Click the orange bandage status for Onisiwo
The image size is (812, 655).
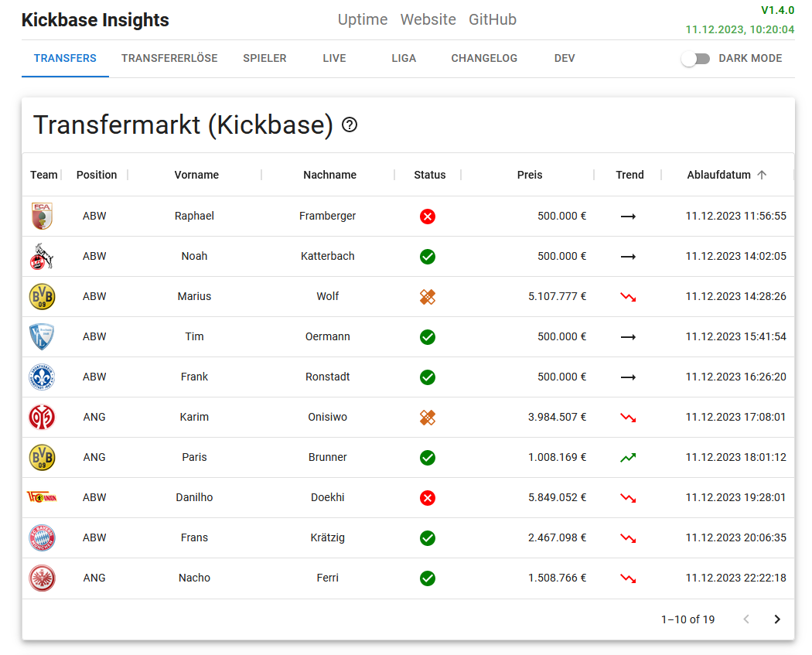pyautogui.click(x=428, y=418)
